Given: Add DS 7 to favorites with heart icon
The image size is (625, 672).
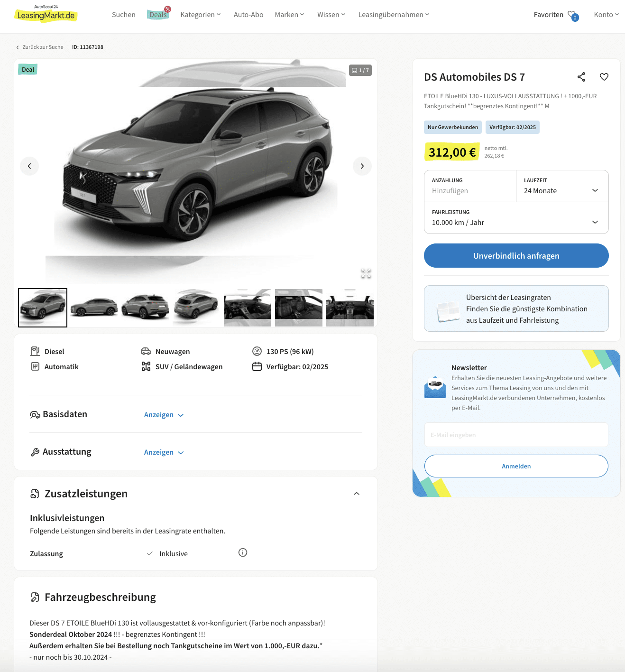Looking at the screenshot, I should [x=604, y=77].
